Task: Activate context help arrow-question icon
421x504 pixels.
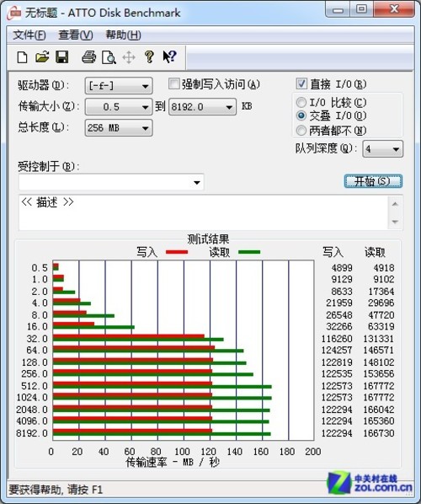Action: click(x=169, y=57)
